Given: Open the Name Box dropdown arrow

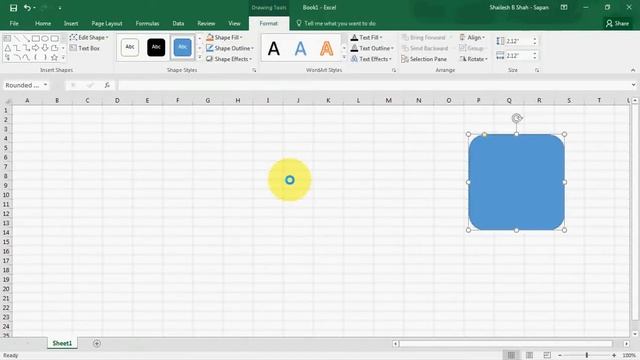Looking at the screenshot, I should point(45,85).
